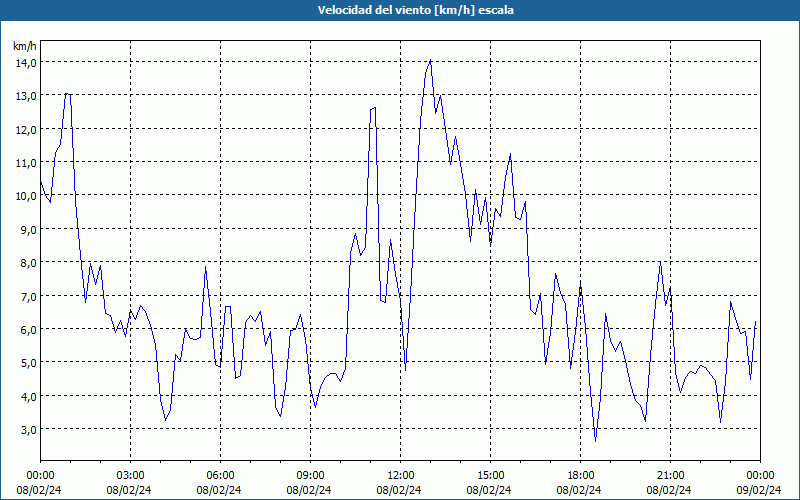800x500 pixels.
Task: Select the 3,0 y-axis value
Action: pyautogui.click(x=29, y=430)
